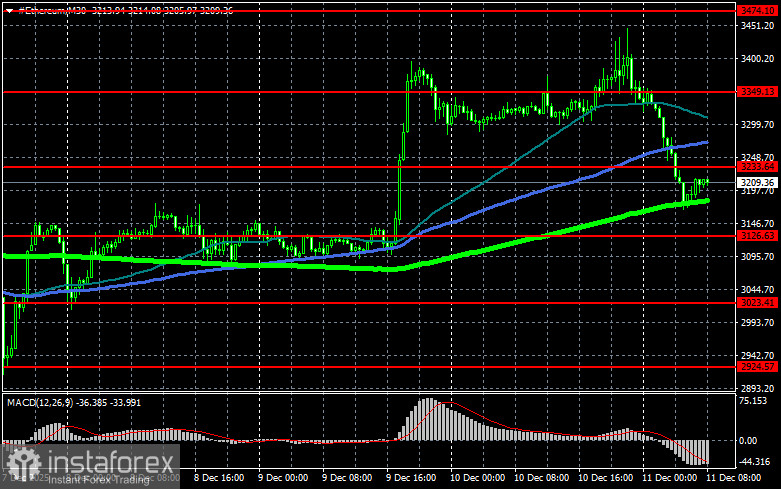Viewport: 781px width, 489px height.
Task: Click the 8 Dec 16:00 time label
Action: click(219, 478)
